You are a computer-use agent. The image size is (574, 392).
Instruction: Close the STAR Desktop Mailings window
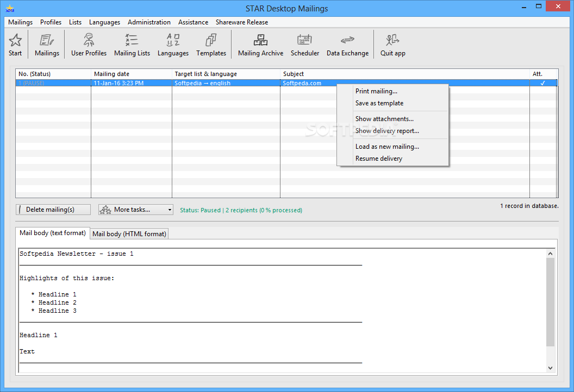point(558,6)
